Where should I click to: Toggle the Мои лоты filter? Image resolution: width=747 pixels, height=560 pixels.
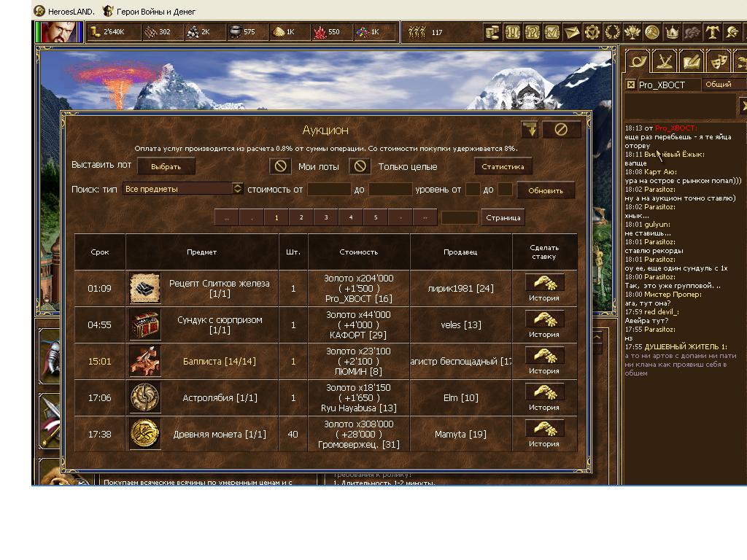[280, 166]
